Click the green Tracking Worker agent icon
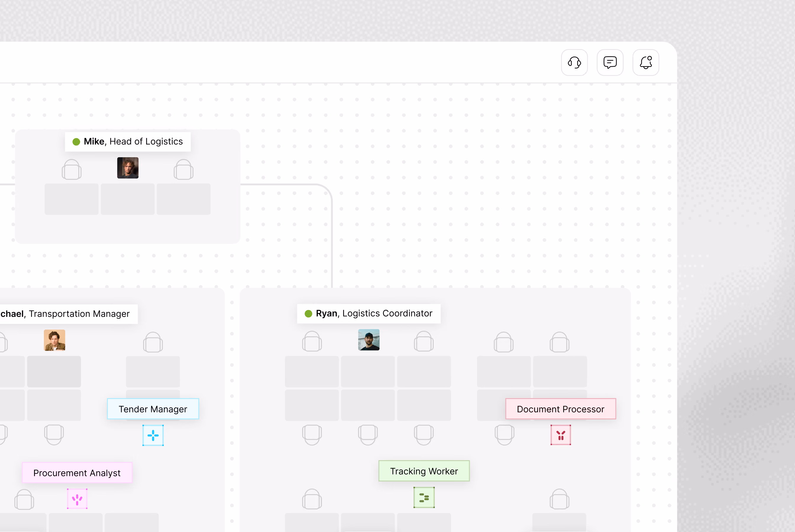 pyautogui.click(x=424, y=497)
